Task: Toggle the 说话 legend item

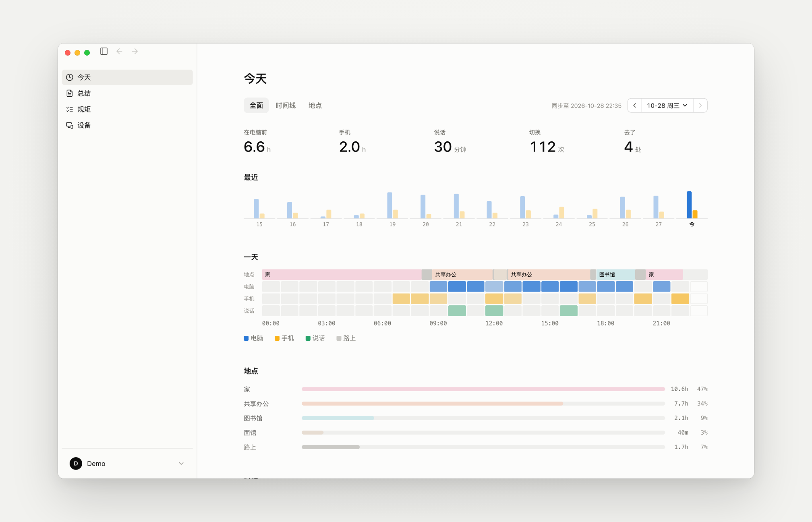Action: [x=315, y=338]
